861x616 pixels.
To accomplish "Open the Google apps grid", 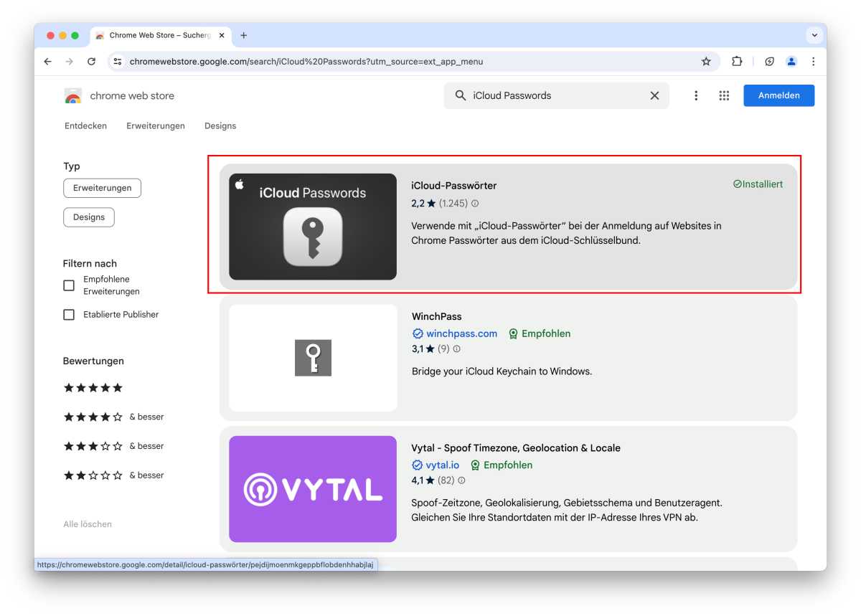I will tap(724, 95).
